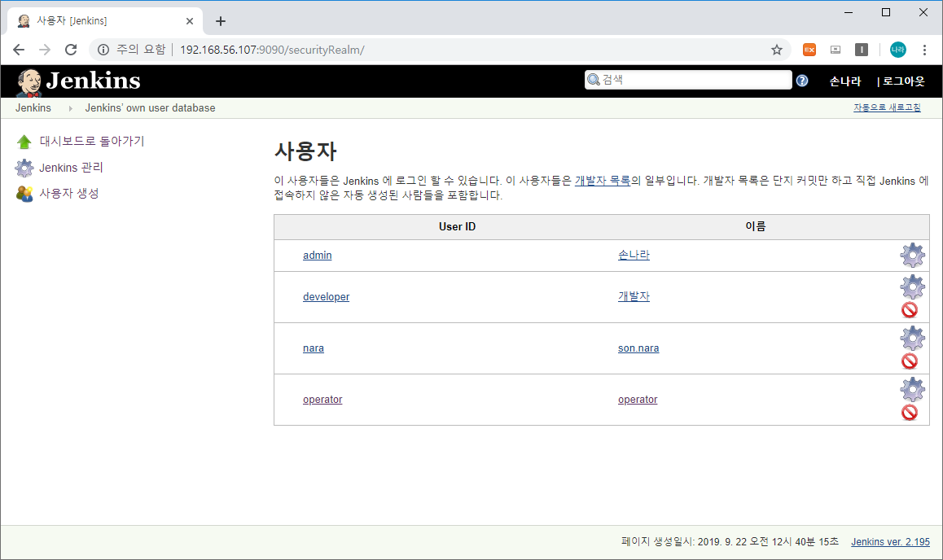Click 자동으로 새로고침 auto-refresh link

(x=887, y=107)
